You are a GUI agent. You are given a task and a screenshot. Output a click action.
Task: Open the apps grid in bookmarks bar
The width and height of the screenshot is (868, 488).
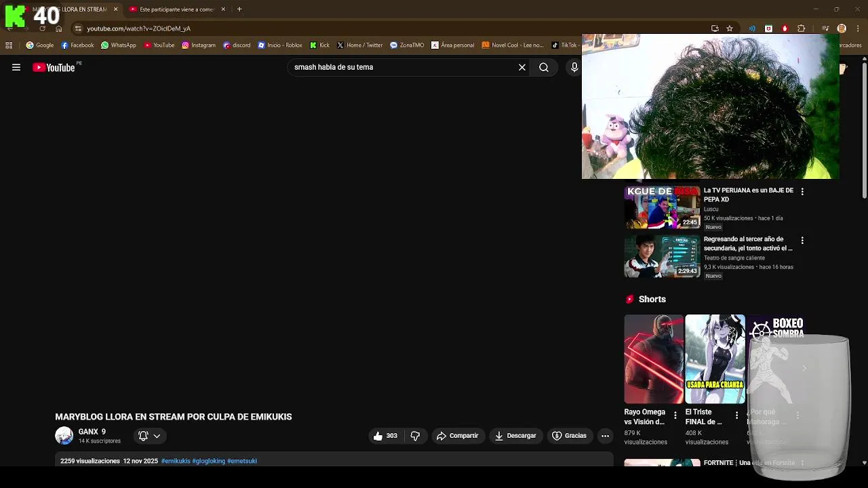click(x=9, y=45)
